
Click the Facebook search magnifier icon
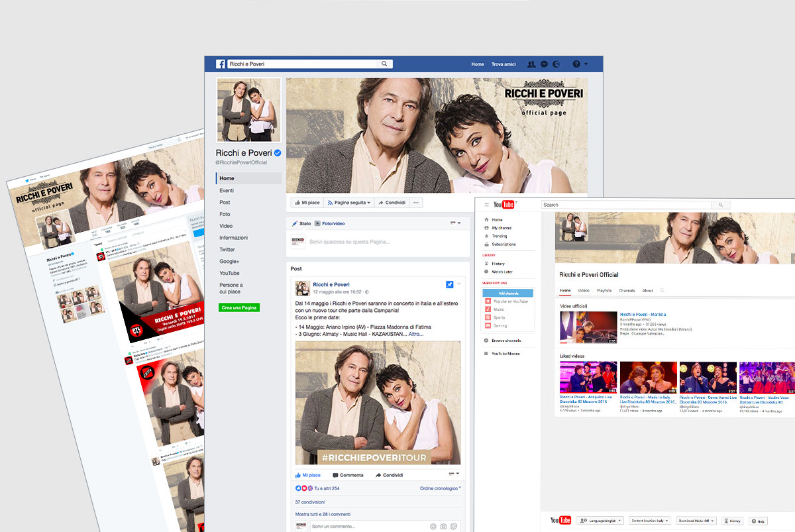pyautogui.click(x=384, y=64)
